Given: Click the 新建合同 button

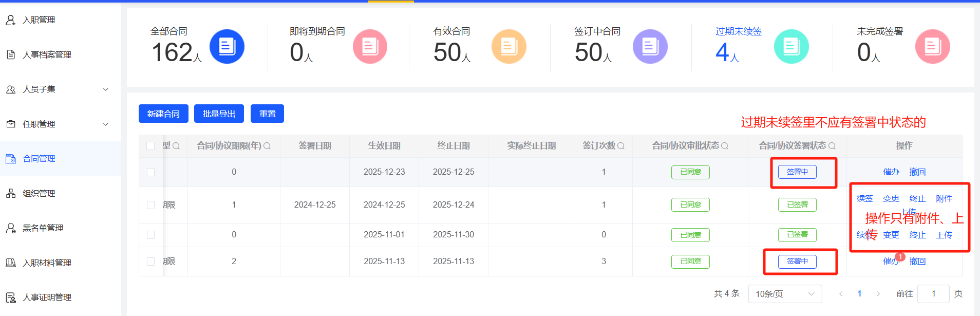Looking at the screenshot, I should (163, 114).
